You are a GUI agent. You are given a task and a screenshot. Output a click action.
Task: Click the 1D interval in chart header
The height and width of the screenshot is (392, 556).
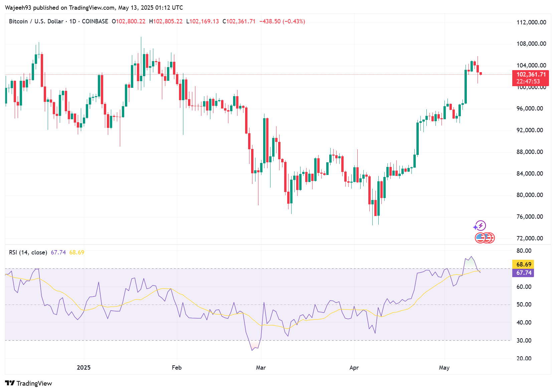(72, 21)
